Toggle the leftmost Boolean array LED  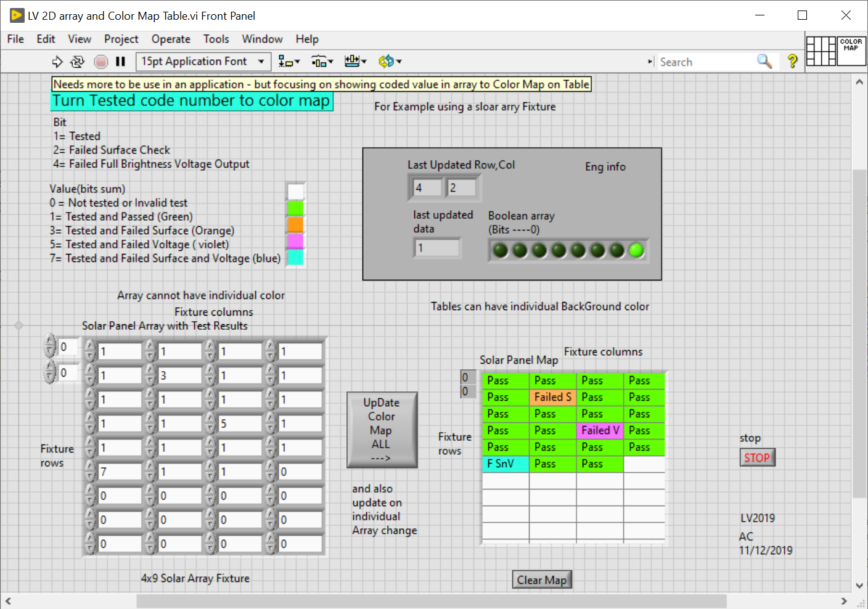(501, 250)
